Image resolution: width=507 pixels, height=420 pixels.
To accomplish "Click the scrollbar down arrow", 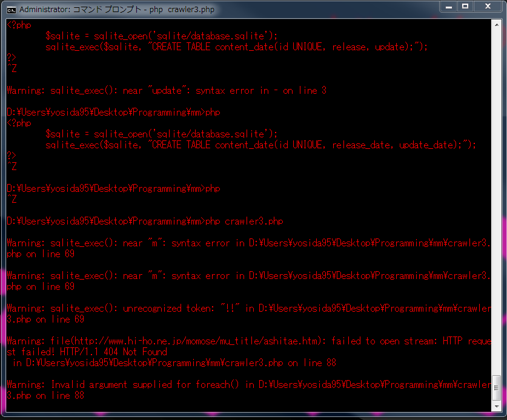I will point(497,405).
